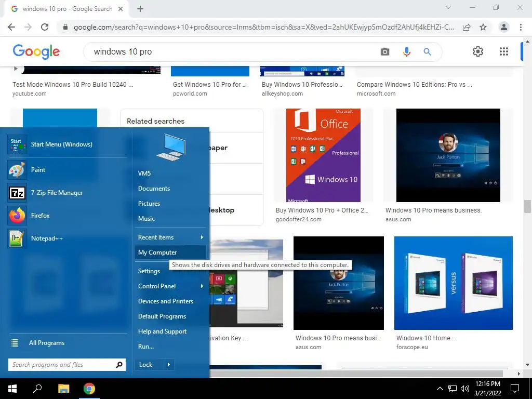Click the computer user picture icon
The height and width of the screenshot is (399, 532).
pyautogui.click(x=171, y=147)
